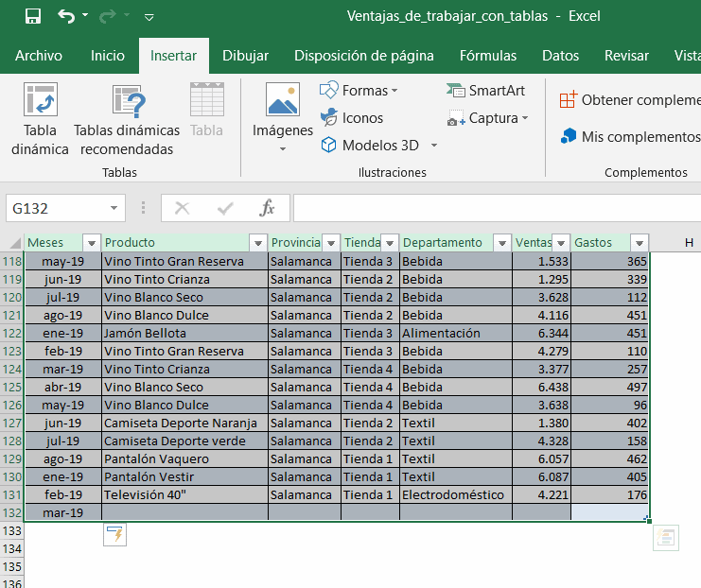
Task: Click cell 'Televisión 40"'
Action: 184,494
